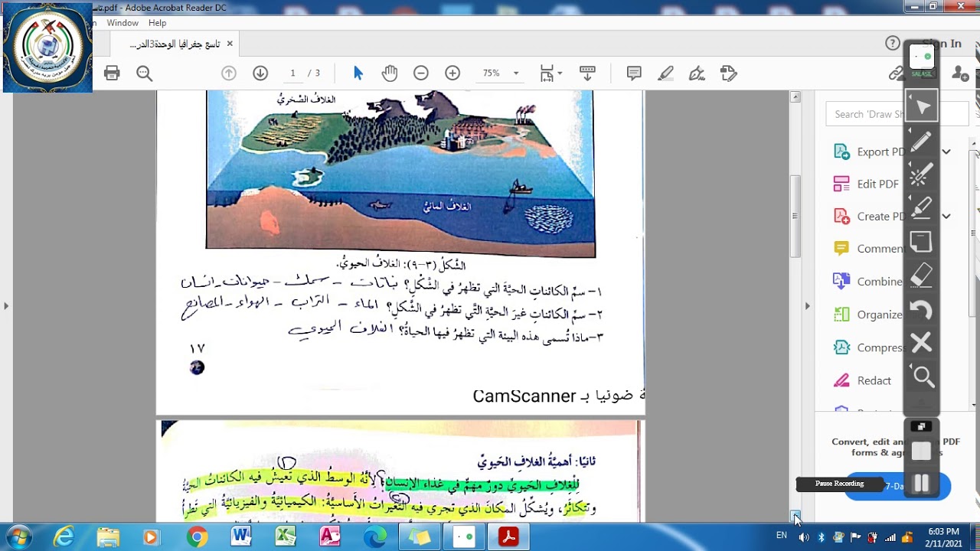Clear drawings with the X in recorder toolbar
980x551 pixels.
(x=922, y=342)
